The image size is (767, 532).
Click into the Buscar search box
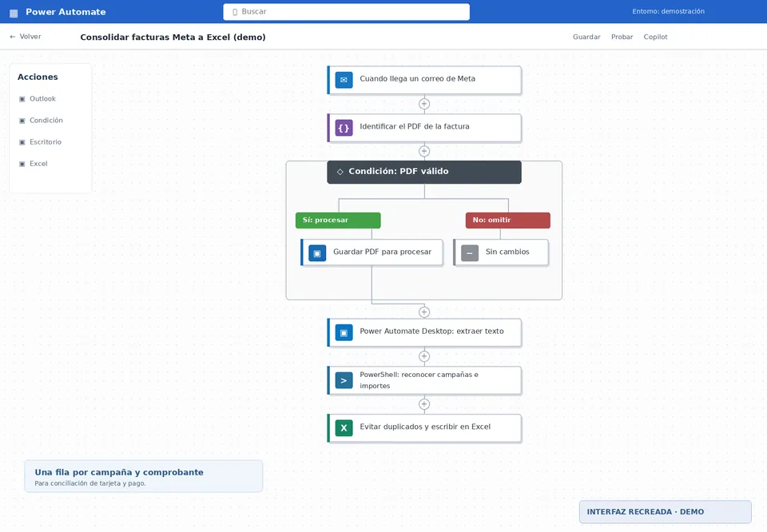pos(346,12)
